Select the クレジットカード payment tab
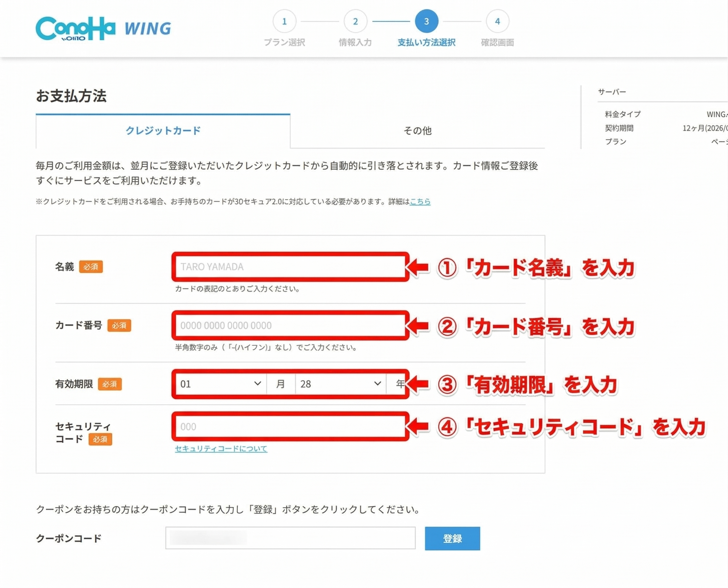Image resolution: width=728 pixels, height=588 pixels. point(163,131)
